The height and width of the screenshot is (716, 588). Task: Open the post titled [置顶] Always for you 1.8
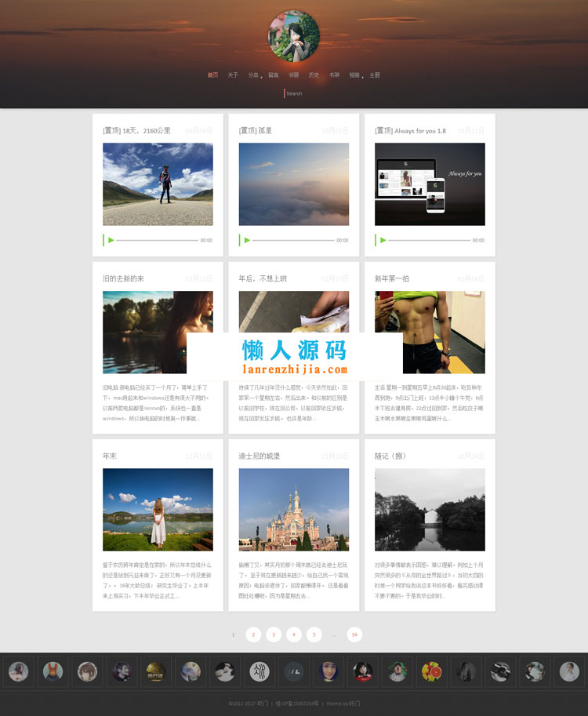[410, 131]
